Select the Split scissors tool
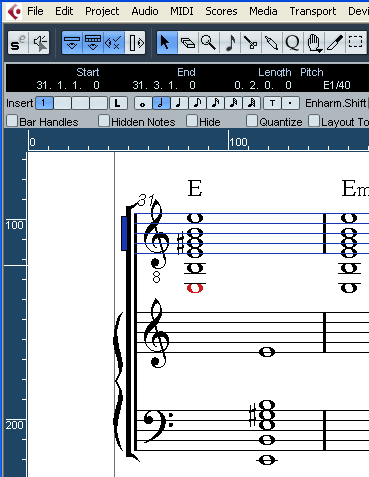 pyautogui.click(x=251, y=43)
